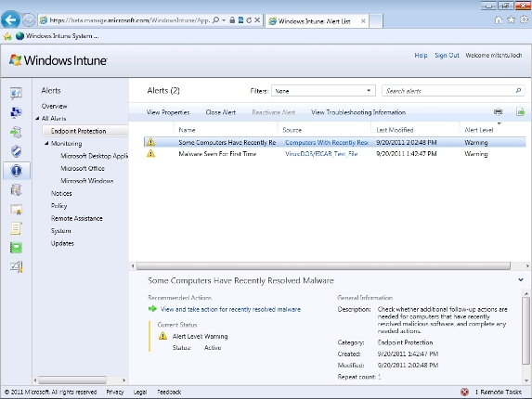Select Microsoft Windows under Monitoring

click(87, 181)
